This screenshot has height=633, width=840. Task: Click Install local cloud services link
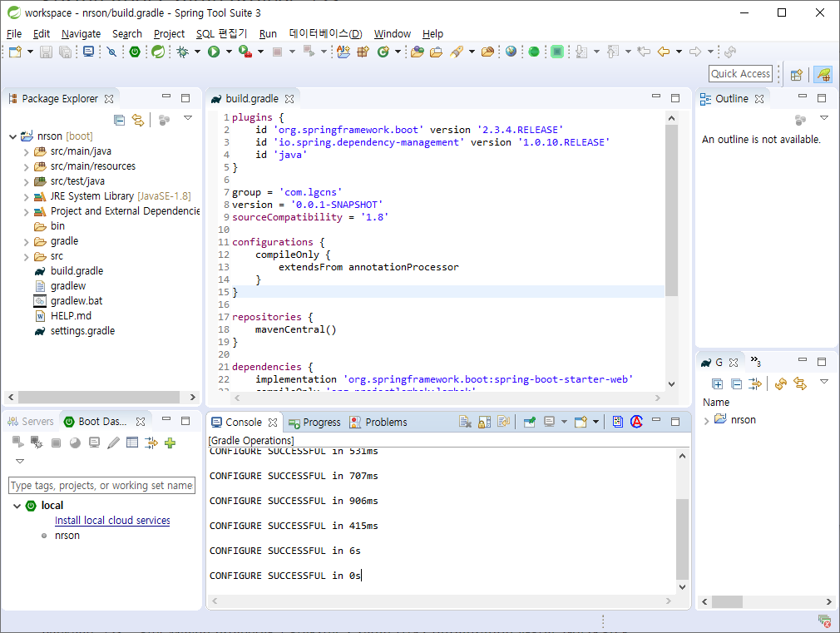coord(112,521)
